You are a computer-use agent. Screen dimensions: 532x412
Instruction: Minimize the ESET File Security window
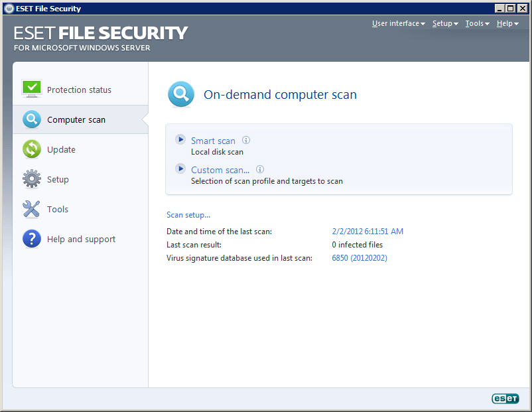click(499, 9)
